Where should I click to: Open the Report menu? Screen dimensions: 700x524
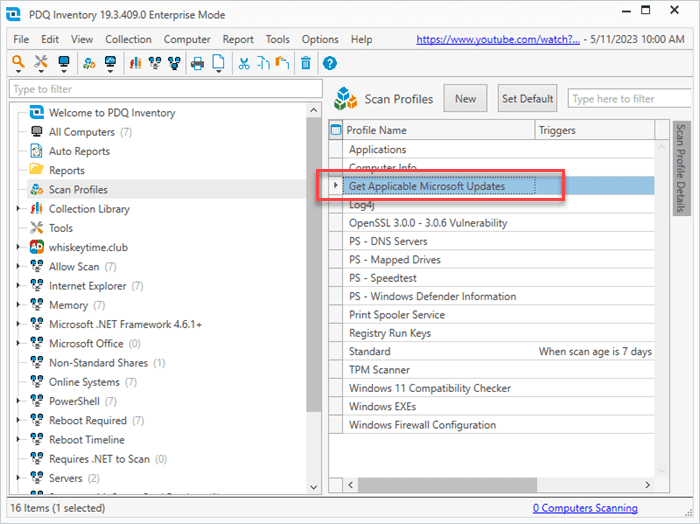click(238, 39)
